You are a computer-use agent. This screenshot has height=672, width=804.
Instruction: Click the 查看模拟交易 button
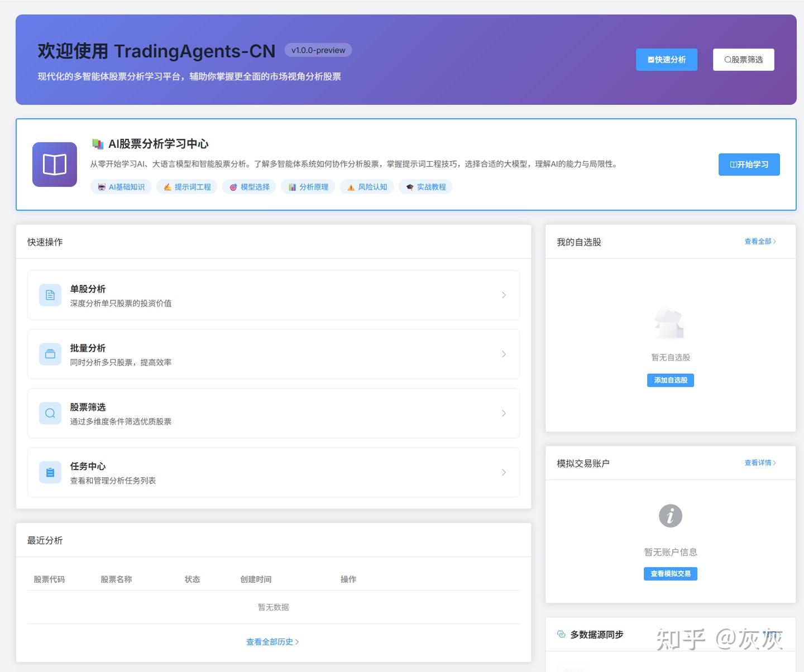[670, 573]
